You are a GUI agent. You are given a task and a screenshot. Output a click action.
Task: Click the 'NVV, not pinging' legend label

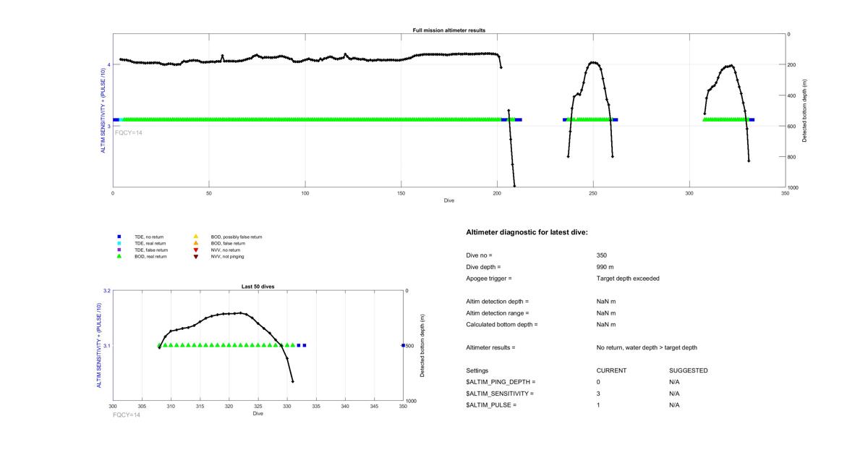click(x=227, y=257)
